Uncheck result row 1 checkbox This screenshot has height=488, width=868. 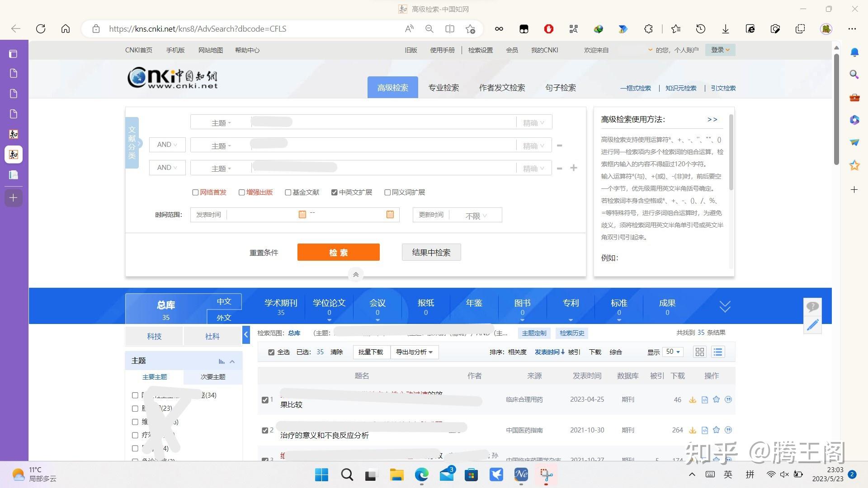(x=265, y=400)
